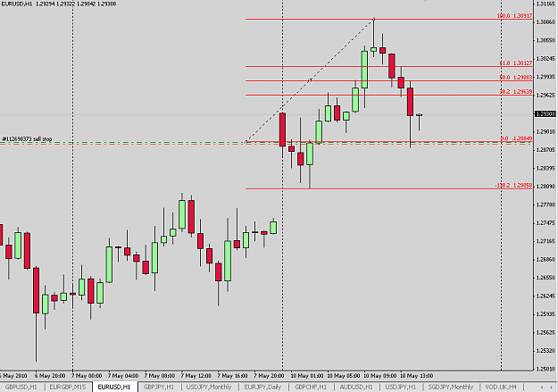Screen dimensions: 558x392
Task: Click the right tab-scroll arrow
Action: tap(552, 387)
